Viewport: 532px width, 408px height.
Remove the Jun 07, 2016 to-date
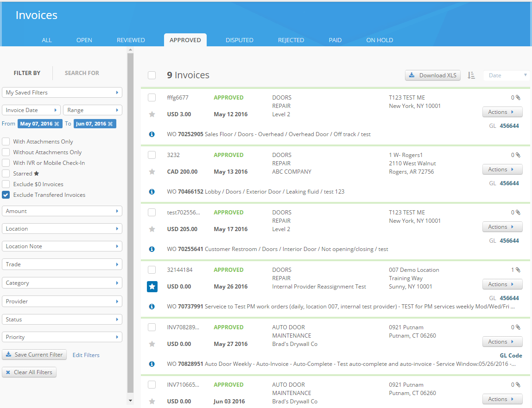point(110,124)
